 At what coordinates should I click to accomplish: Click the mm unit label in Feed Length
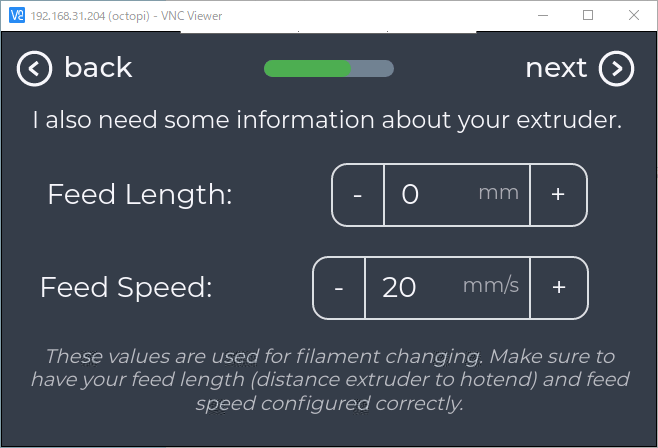[x=499, y=193]
